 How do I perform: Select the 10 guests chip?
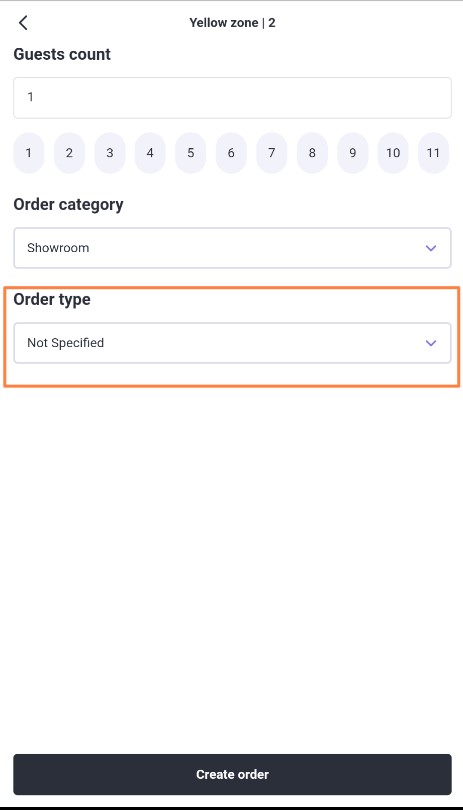click(x=393, y=153)
